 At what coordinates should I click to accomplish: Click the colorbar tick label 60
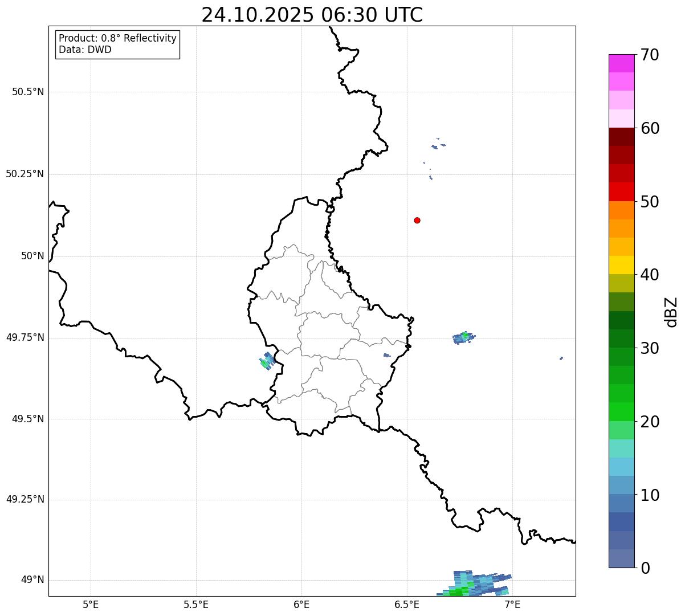650,128
